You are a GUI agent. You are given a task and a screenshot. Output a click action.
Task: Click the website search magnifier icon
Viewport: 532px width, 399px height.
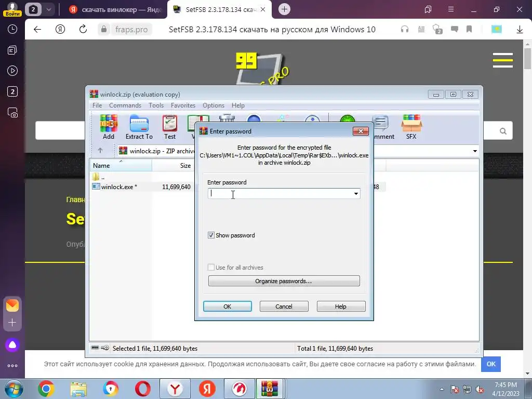(x=503, y=131)
